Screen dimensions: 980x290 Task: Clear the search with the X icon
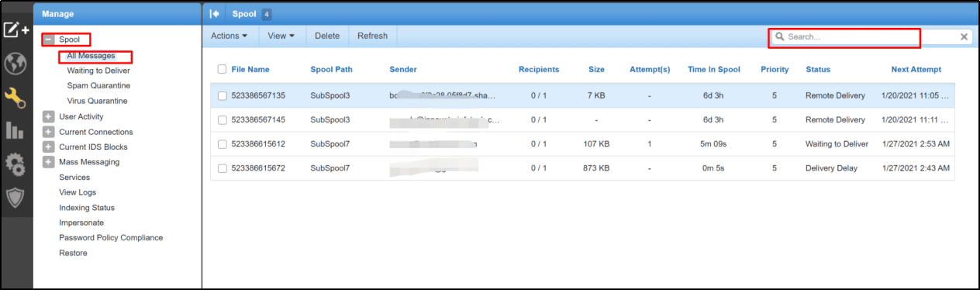pyautogui.click(x=964, y=36)
